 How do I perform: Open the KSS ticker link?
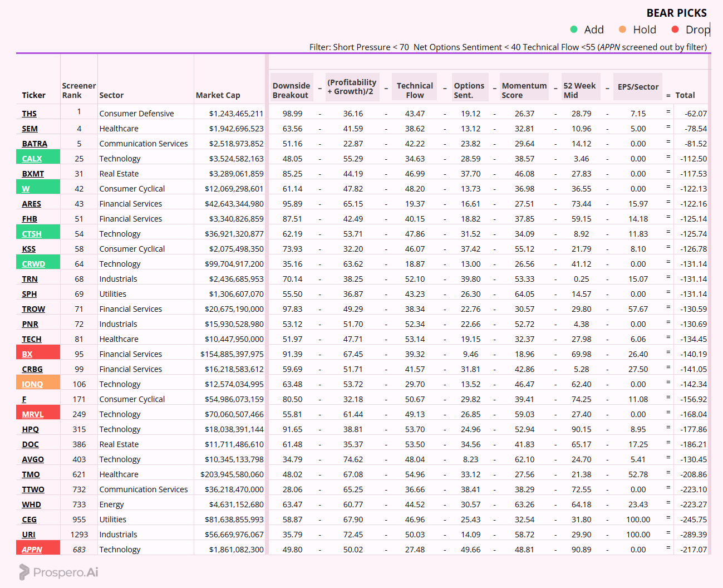[x=29, y=249]
